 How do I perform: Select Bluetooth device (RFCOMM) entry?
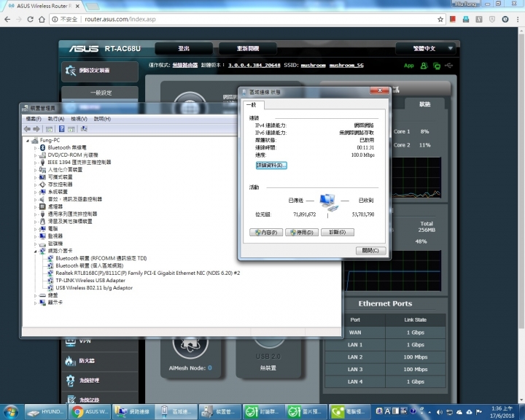101,258
